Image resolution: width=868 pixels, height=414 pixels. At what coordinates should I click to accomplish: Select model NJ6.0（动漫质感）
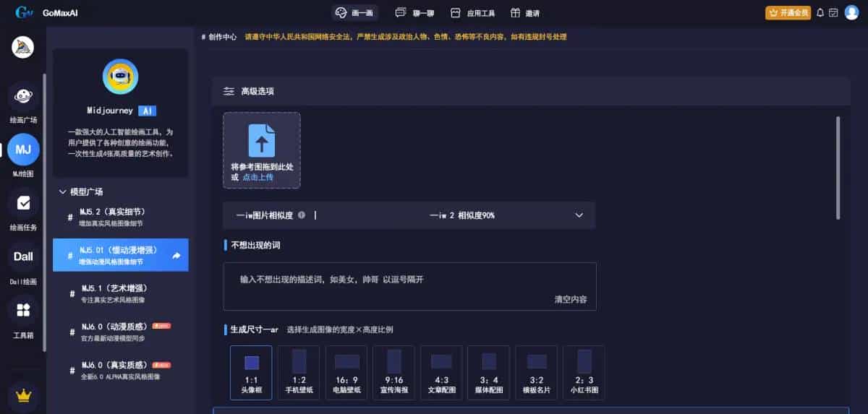pyautogui.click(x=121, y=332)
